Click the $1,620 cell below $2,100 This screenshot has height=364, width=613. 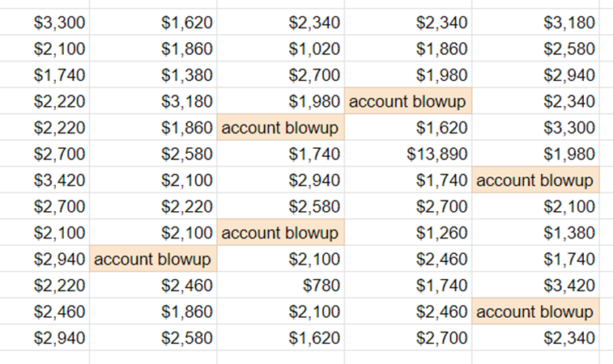[281, 338]
